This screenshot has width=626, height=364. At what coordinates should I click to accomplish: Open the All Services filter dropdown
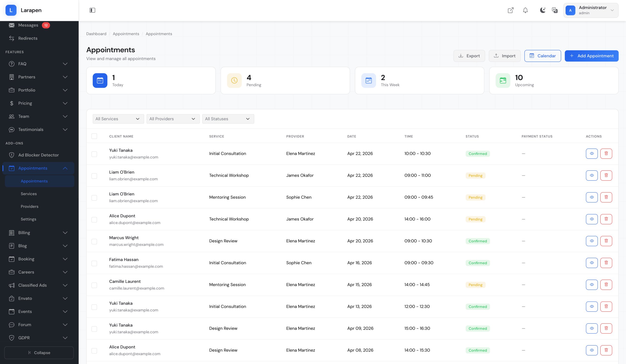tap(118, 119)
